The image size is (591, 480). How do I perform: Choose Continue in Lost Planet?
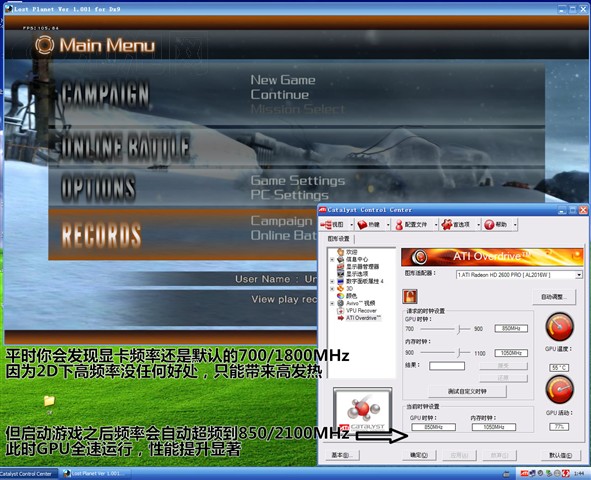(280, 95)
